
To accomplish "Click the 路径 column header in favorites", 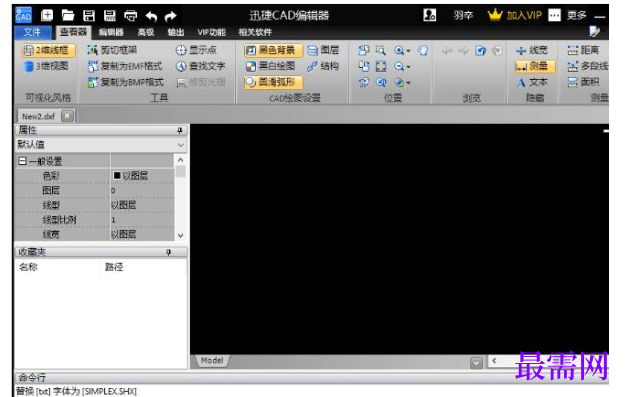I will point(114,267).
